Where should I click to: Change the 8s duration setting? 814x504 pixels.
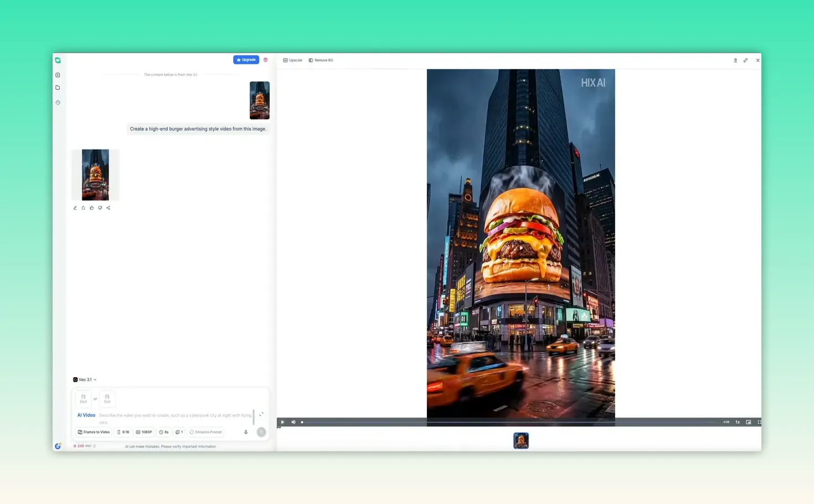tap(164, 432)
